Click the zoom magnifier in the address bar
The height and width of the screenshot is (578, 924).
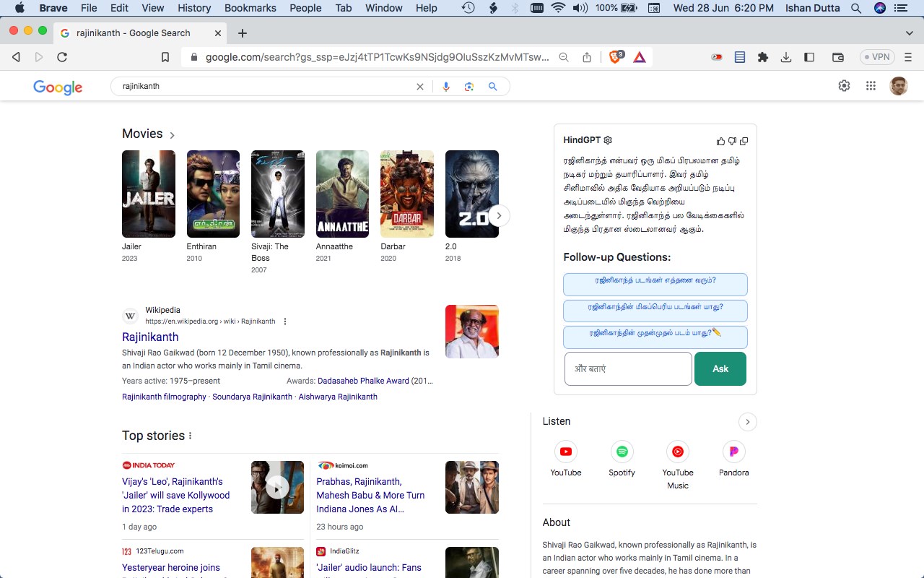click(564, 57)
